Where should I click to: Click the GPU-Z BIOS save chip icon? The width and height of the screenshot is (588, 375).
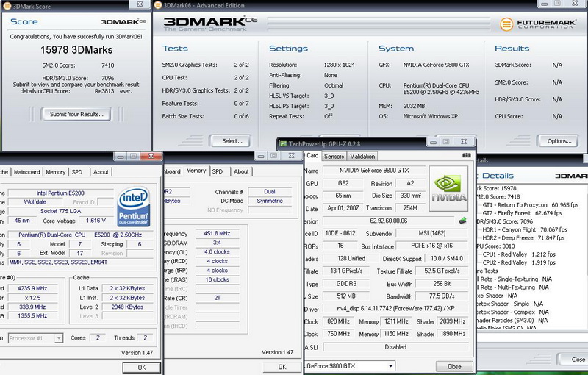coord(462,221)
